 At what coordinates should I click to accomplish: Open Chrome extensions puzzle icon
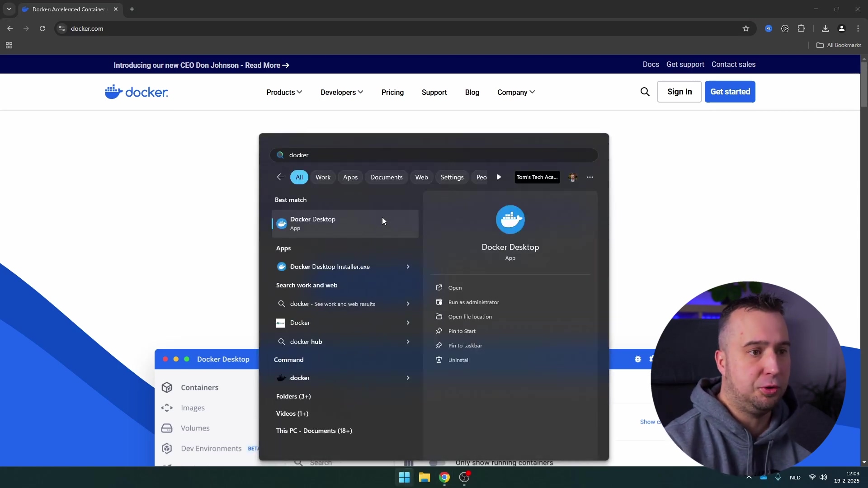pyautogui.click(x=801, y=28)
